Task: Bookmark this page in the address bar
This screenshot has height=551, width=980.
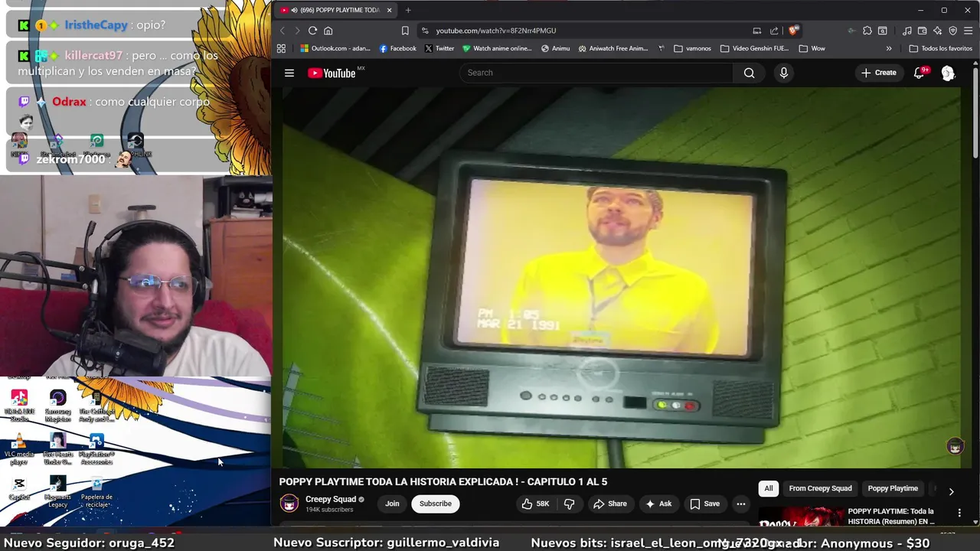Action: tap(405, 31)
